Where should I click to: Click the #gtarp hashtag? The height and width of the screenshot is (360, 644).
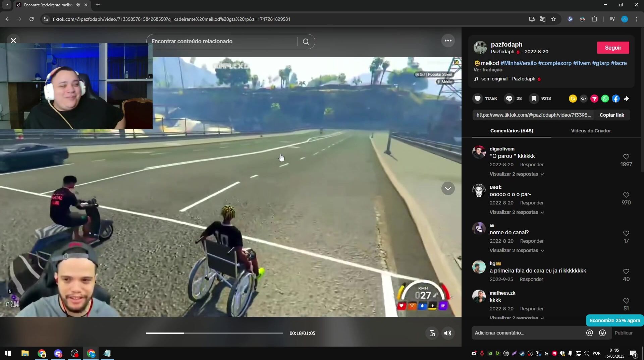(601, 63)
